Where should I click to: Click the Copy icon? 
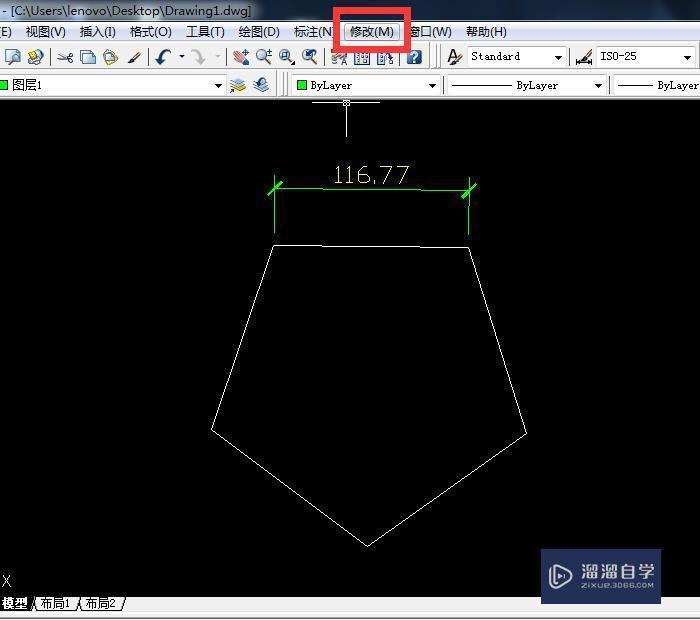click(88, 58)
